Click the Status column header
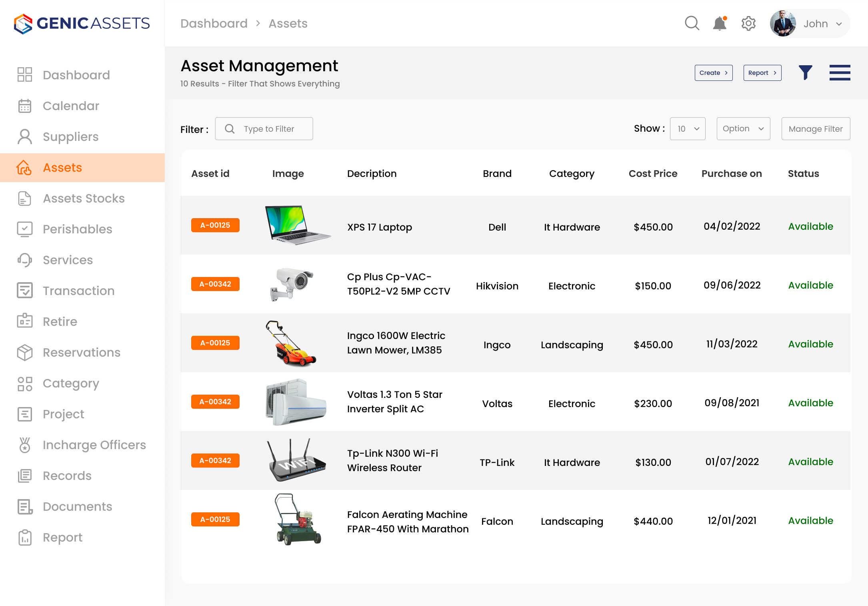The width and height of the screenshot is (868, 606). coord(803,173)
